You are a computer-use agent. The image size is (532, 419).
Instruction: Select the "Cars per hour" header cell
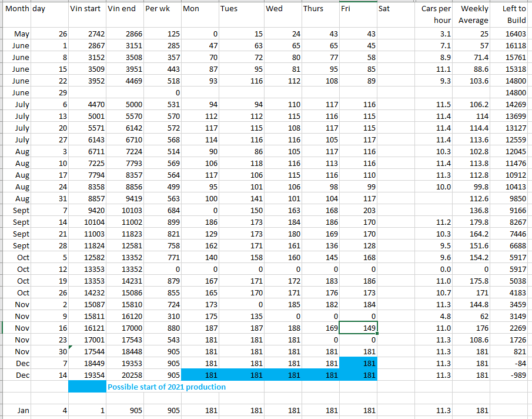(x=436, y=15)
